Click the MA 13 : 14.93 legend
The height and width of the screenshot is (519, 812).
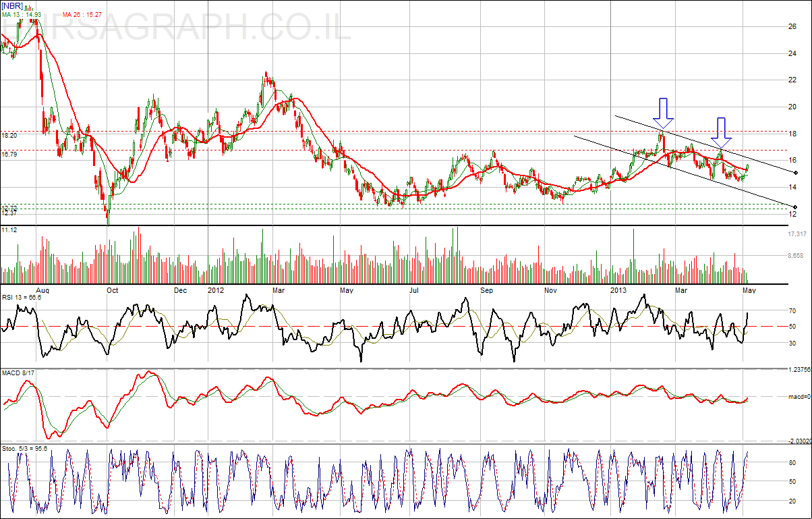22,14
